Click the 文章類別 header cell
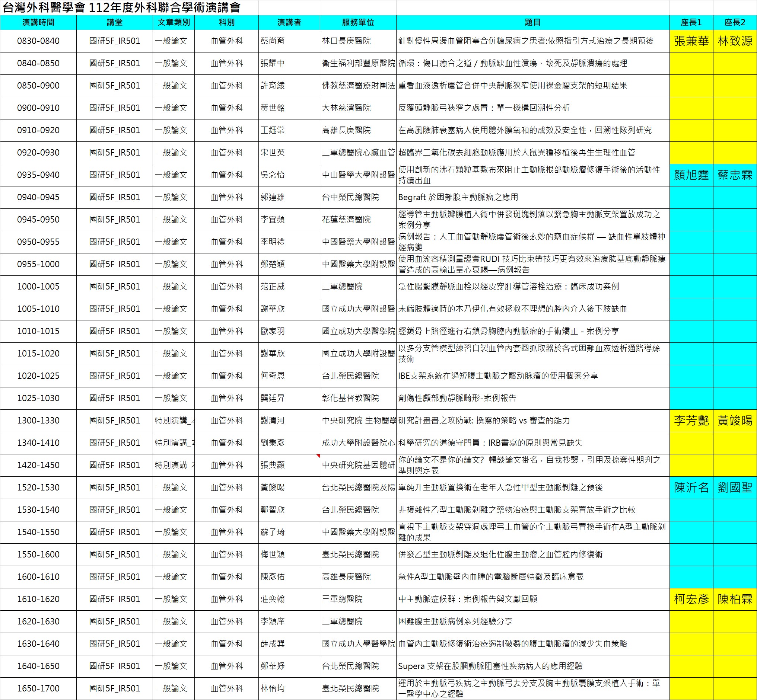 [174, 22]
